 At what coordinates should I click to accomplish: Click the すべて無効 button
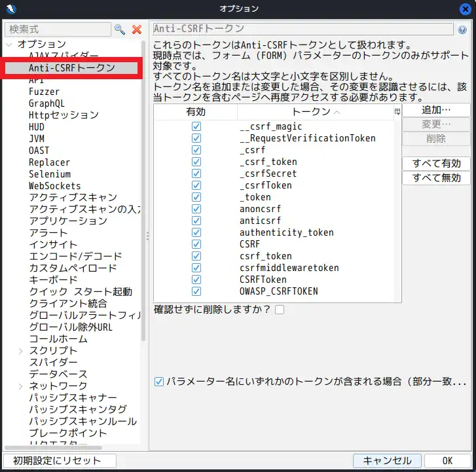[x=435, y=178]
